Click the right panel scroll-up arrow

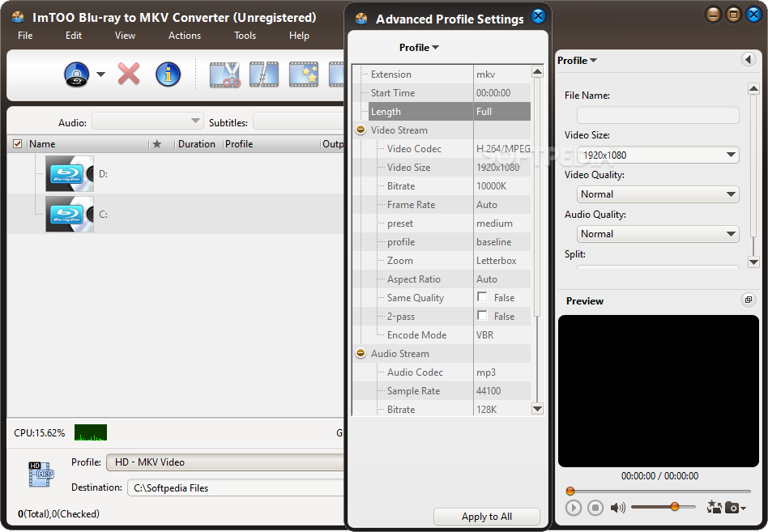coord(753,88)
